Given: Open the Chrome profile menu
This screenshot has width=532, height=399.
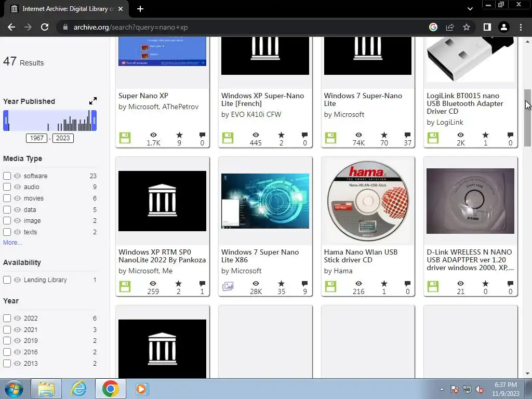Looking at the screenshot, I should click(504, 27).
